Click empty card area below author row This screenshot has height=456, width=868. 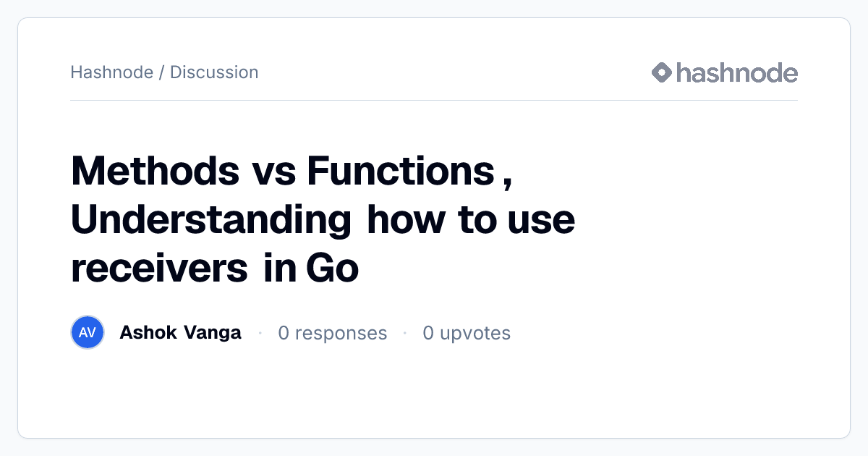434,394
